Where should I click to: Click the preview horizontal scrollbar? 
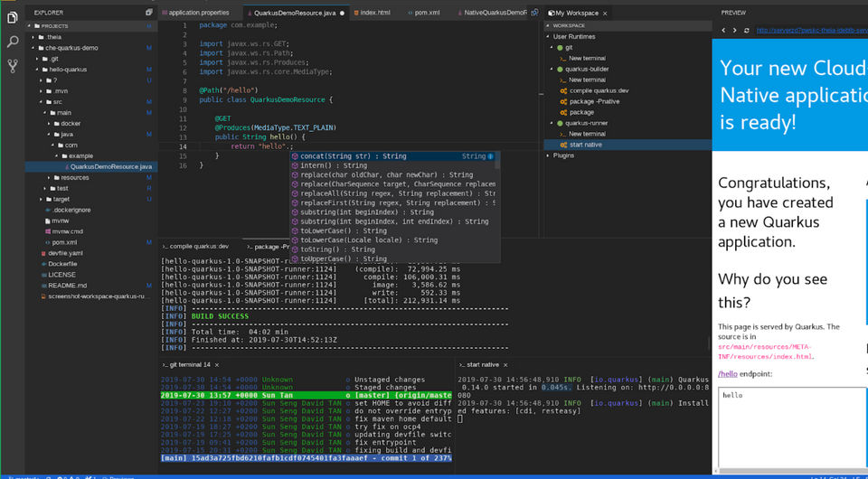pyautogui.click(x=792, y=471)
